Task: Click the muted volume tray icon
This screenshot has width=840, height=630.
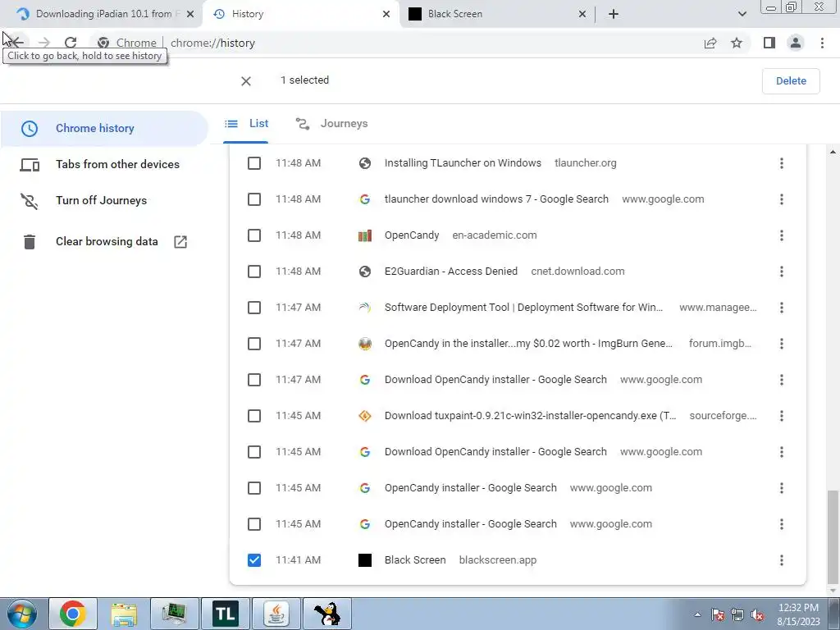Action: pos(757,615)
